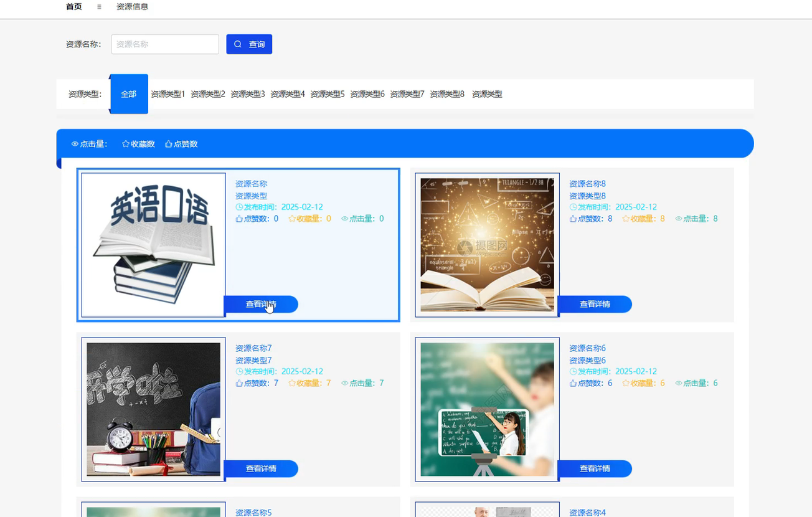Click the thumbs-up icon on the 资源名称6 card

[x=573, y=383]
